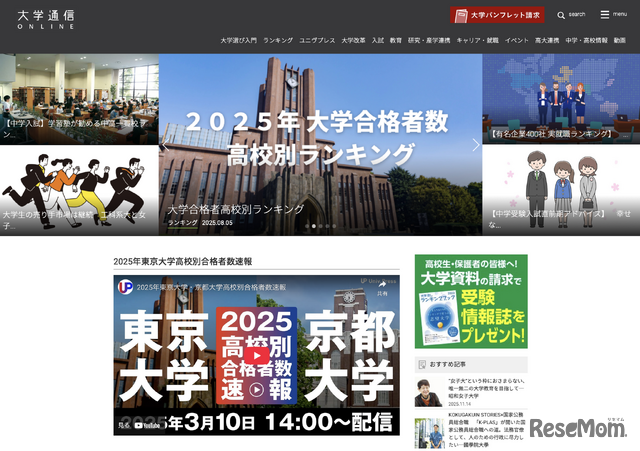Play the YouTube video with red play button
Image resolution: width=640 pixels, height=451 pixels.
256,355
